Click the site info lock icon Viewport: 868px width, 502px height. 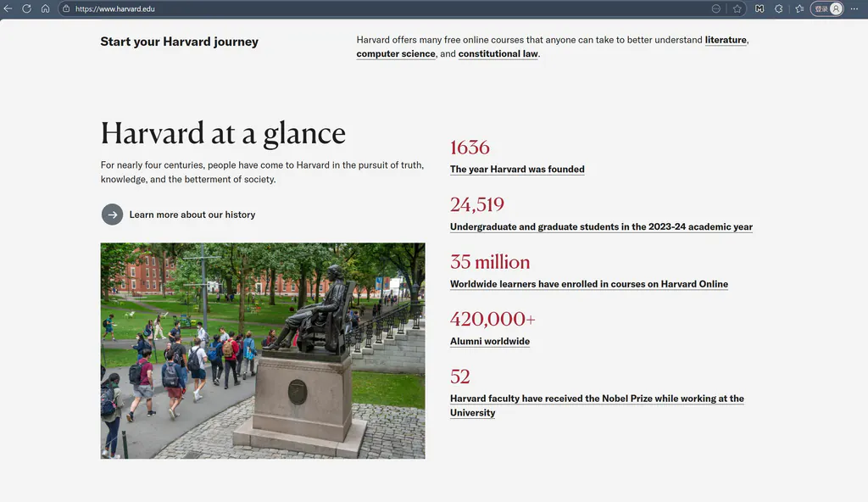[66, 8]
